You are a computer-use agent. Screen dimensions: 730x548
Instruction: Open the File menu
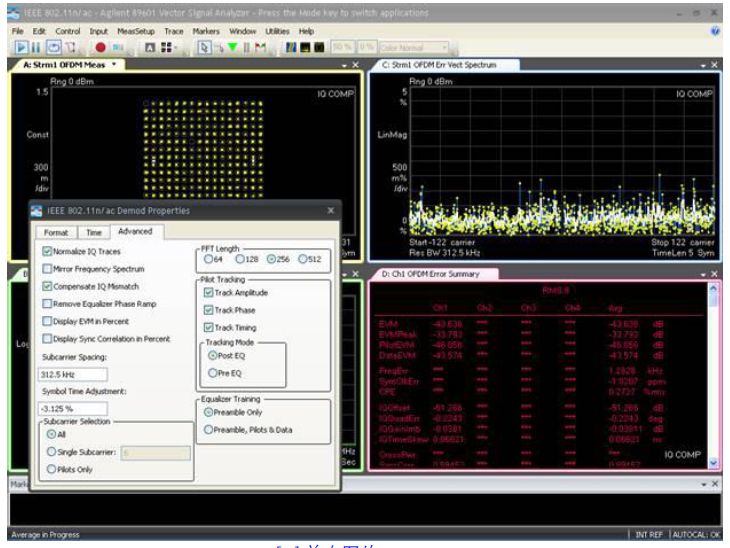coord(18,31)
